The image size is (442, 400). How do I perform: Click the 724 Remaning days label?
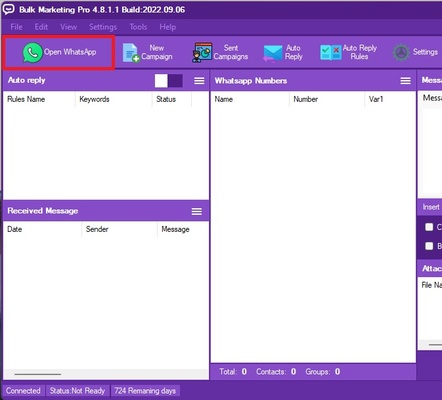(x=145, y=391)
